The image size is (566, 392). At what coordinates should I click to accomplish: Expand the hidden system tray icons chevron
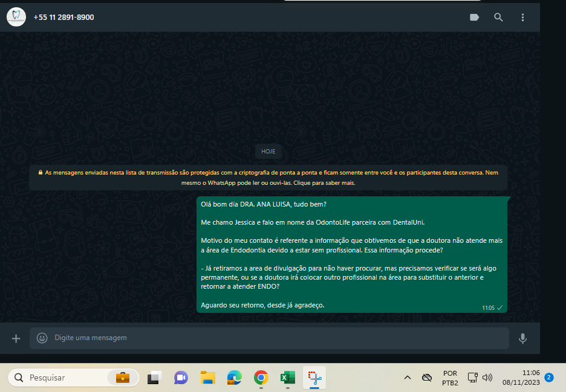[407, 378]
